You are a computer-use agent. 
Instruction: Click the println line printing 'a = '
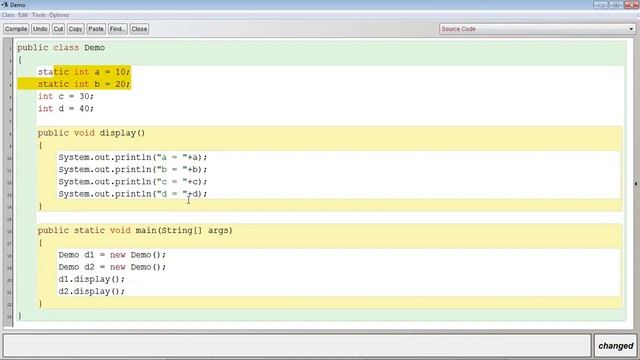(133, 157)
